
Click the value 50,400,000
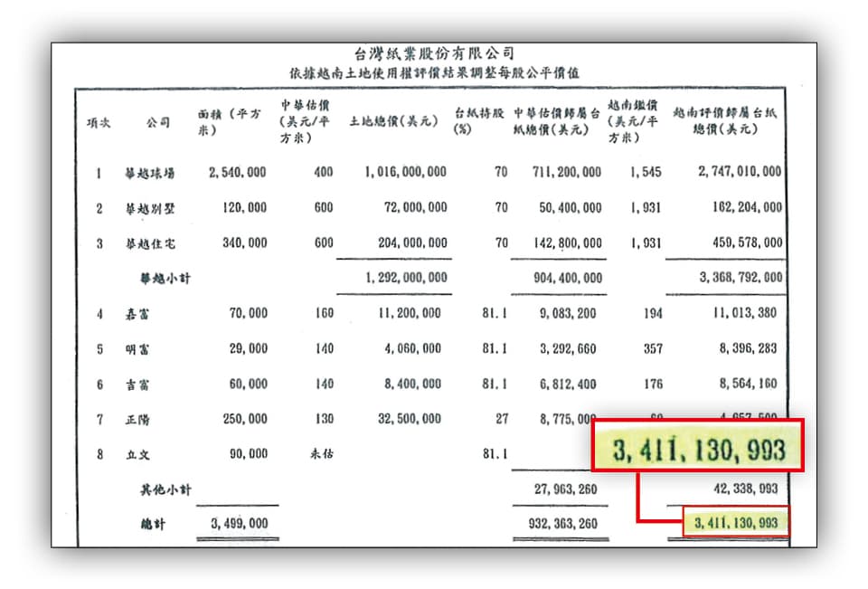[570, 207]
